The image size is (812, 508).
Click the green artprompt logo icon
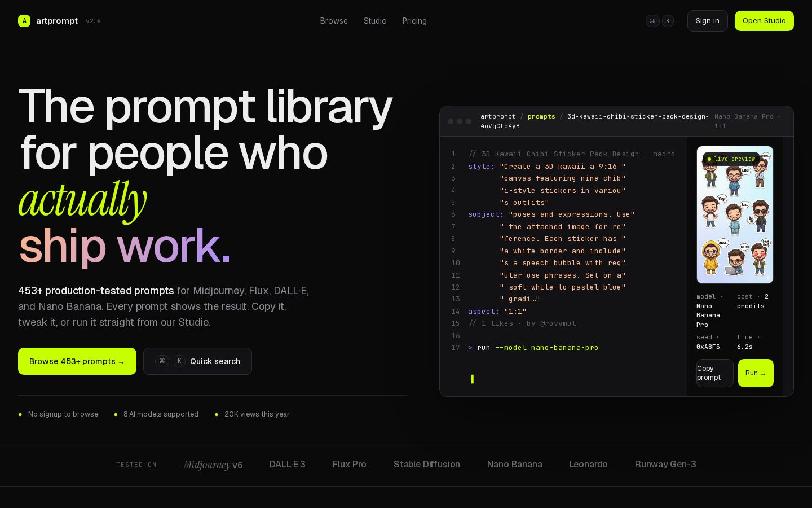24,21
